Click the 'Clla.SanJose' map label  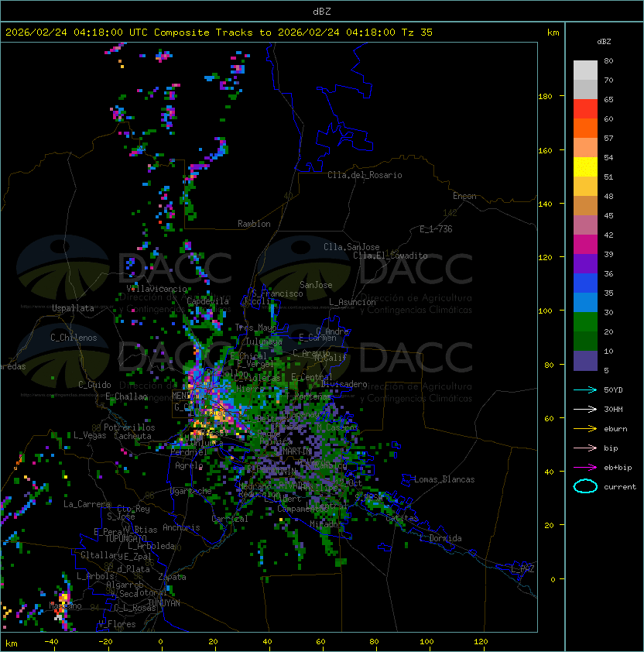point(351,247)
